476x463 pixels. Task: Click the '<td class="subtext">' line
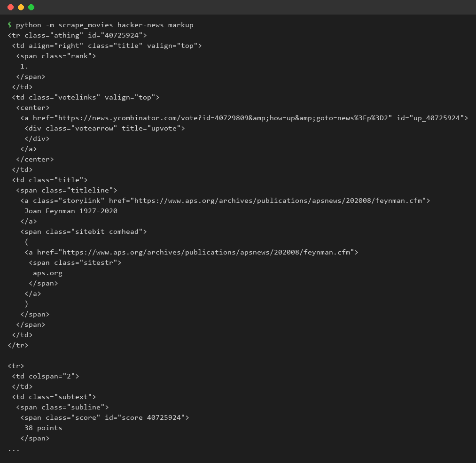pos(54,396)
